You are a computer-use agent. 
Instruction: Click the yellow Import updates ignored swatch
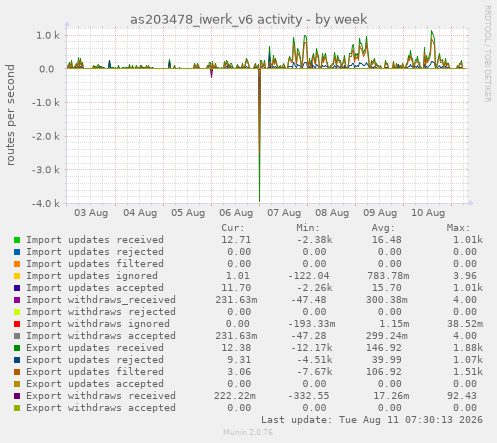17,276
